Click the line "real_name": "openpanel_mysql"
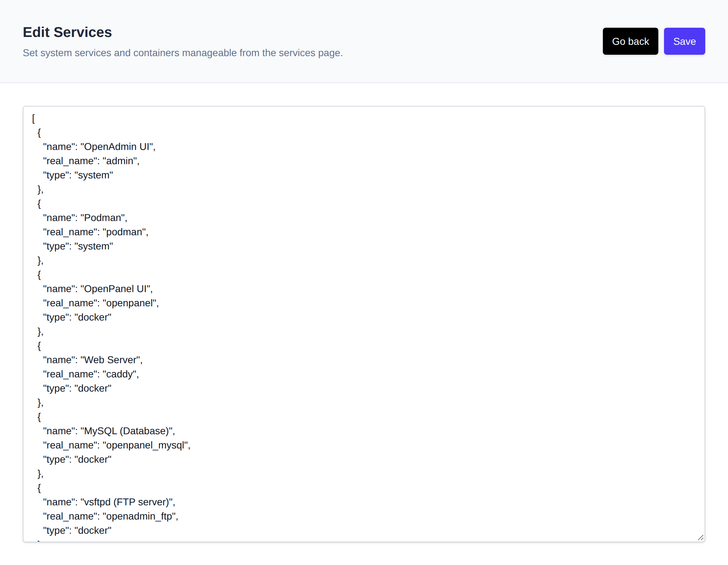This screenshot has width=728, height=565. click(117, 445)
